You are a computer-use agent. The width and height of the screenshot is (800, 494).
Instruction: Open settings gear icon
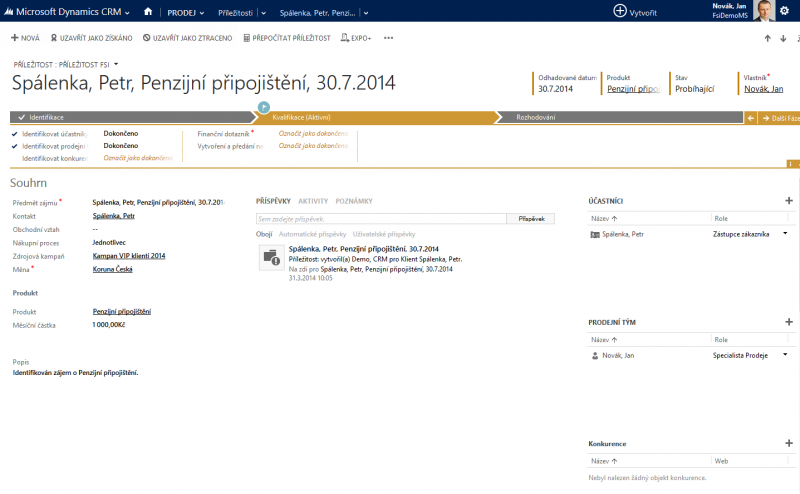coord(784,11)
